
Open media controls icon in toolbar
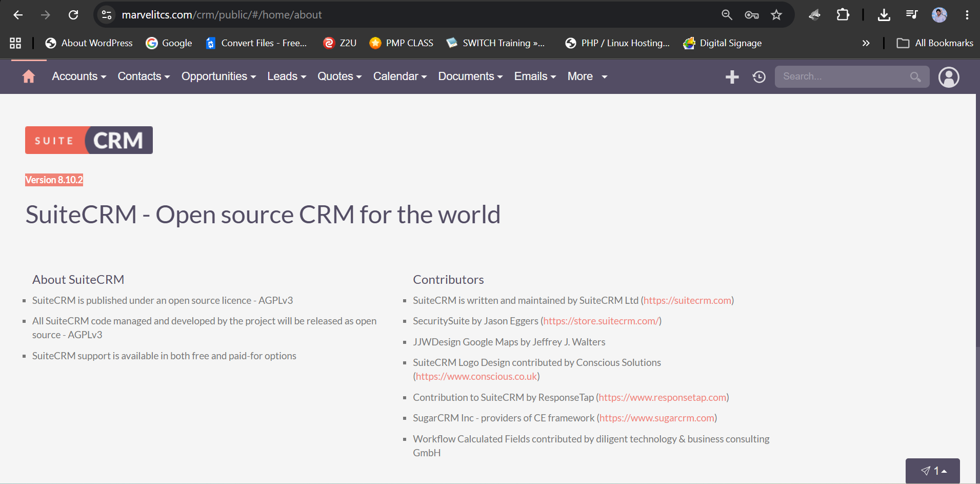911,15
